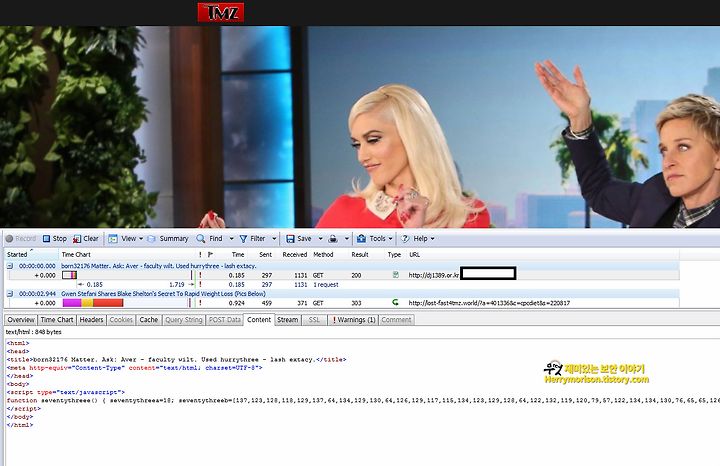
Task: Click the green redirect icon on the 303 row
Action: [x=395, y=302]
